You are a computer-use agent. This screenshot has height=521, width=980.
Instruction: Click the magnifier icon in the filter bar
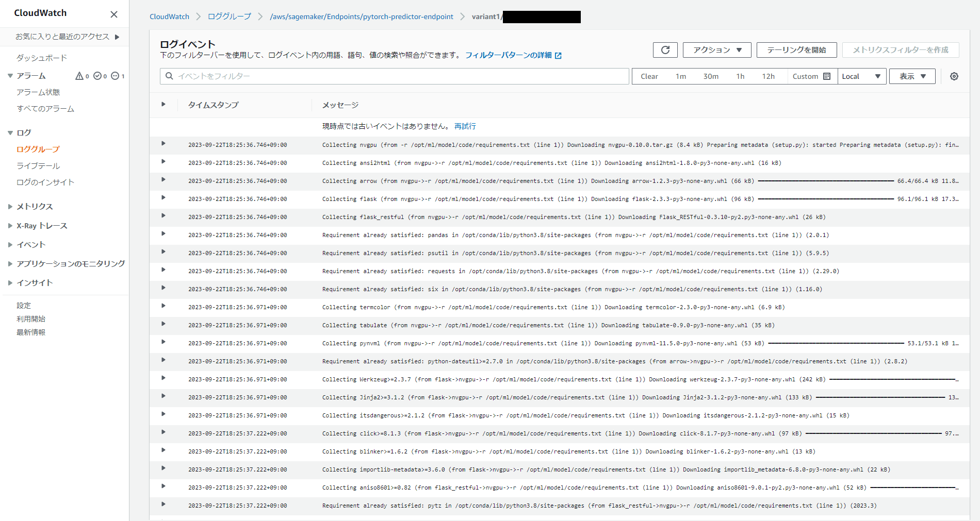169,76
